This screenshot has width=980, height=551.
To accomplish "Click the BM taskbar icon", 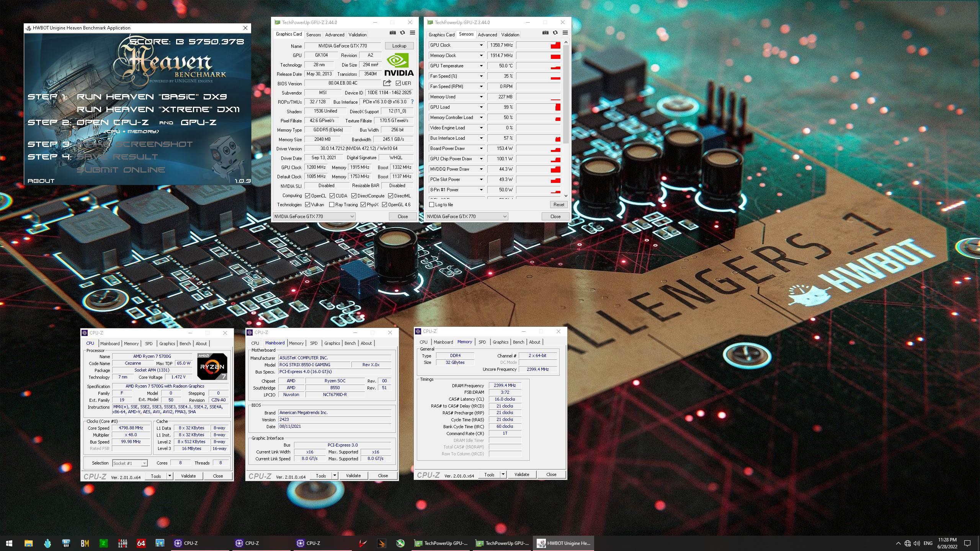I will point(85,543).
